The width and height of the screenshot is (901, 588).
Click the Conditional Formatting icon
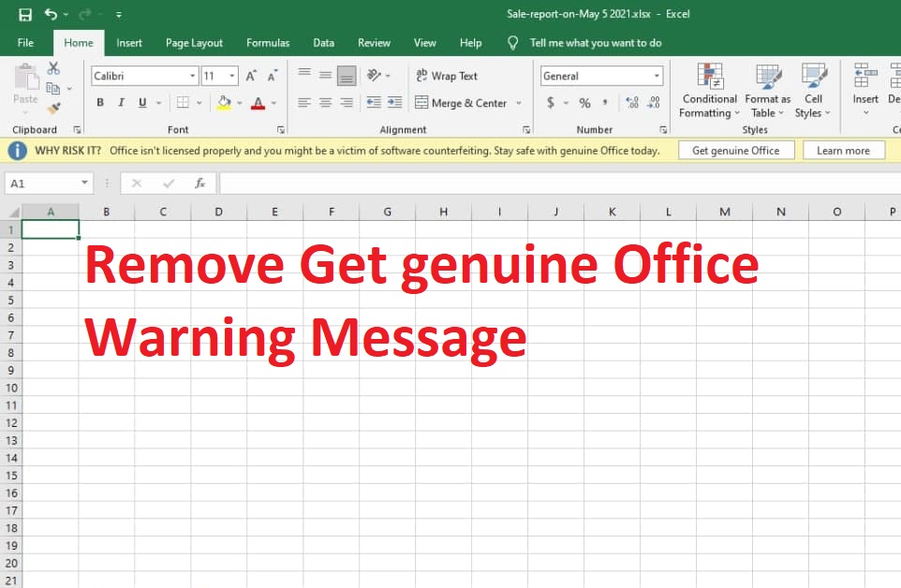tap(710, 77)
